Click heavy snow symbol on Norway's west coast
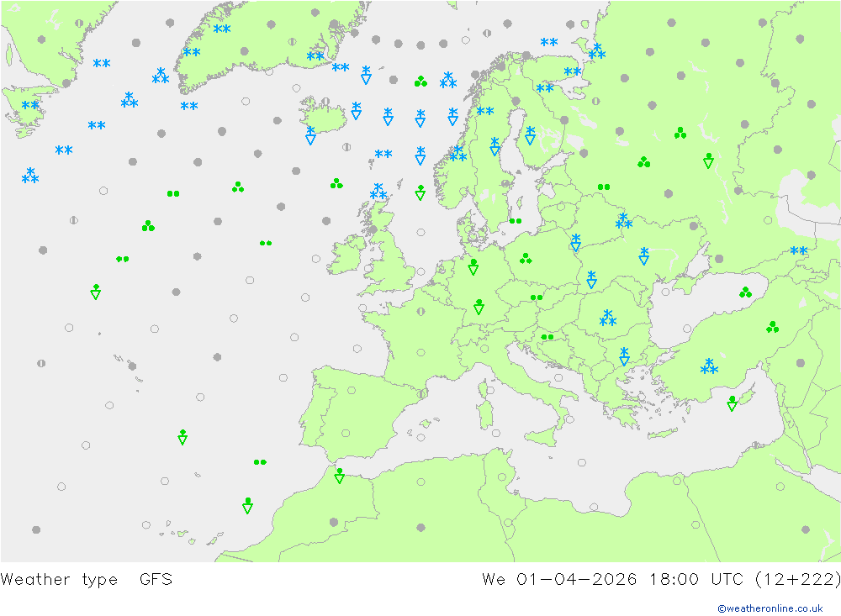The width and height of the screenshot is (841, 616). (458, 153)
